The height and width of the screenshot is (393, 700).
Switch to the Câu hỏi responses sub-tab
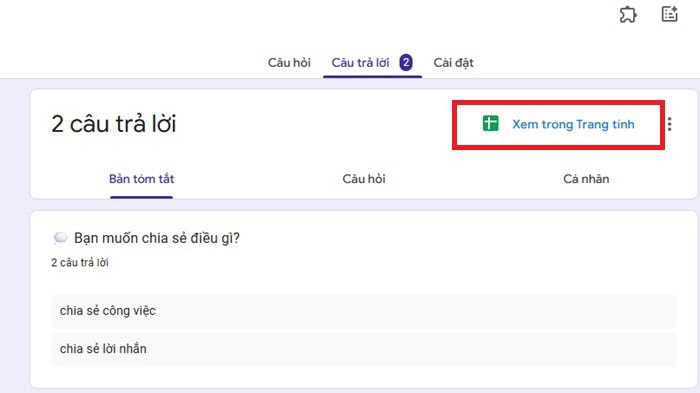coord(364,179)
